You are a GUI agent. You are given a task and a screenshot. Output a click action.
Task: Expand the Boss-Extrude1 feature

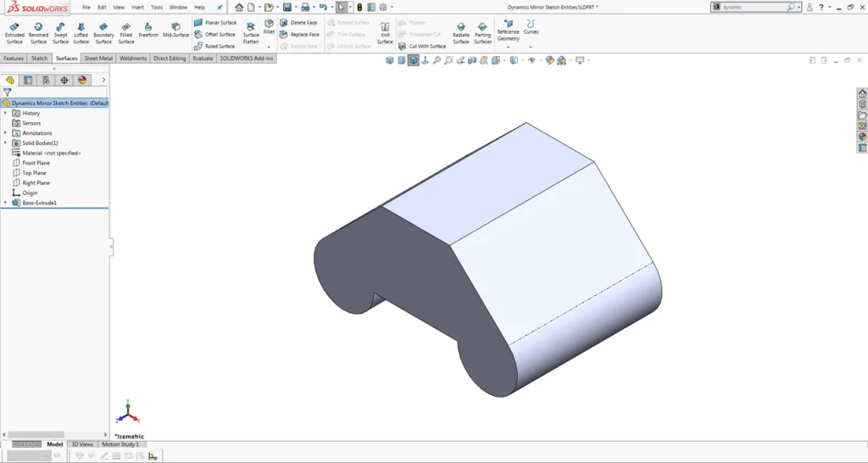[6, 203]
